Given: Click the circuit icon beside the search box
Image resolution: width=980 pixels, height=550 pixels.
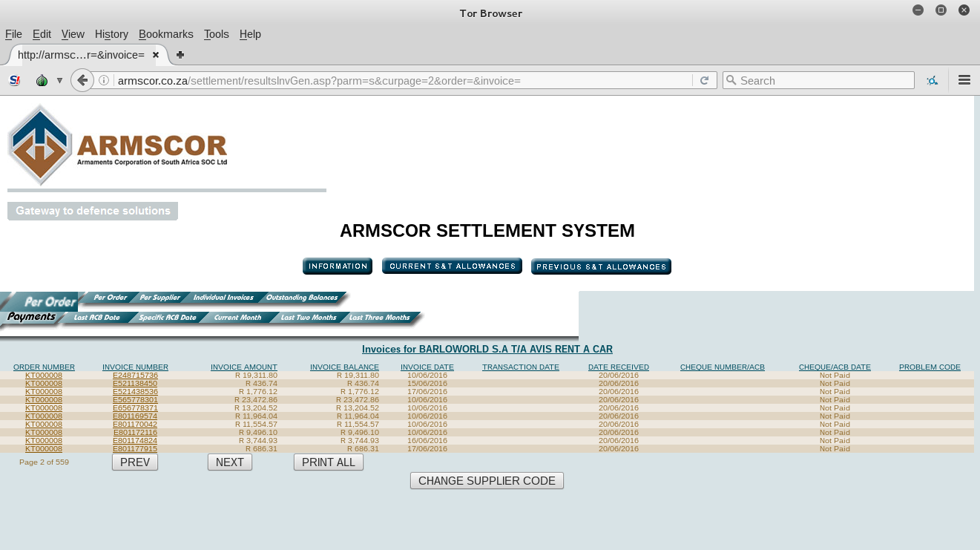Looking at the screenshot, I should [x=932, y=80].
